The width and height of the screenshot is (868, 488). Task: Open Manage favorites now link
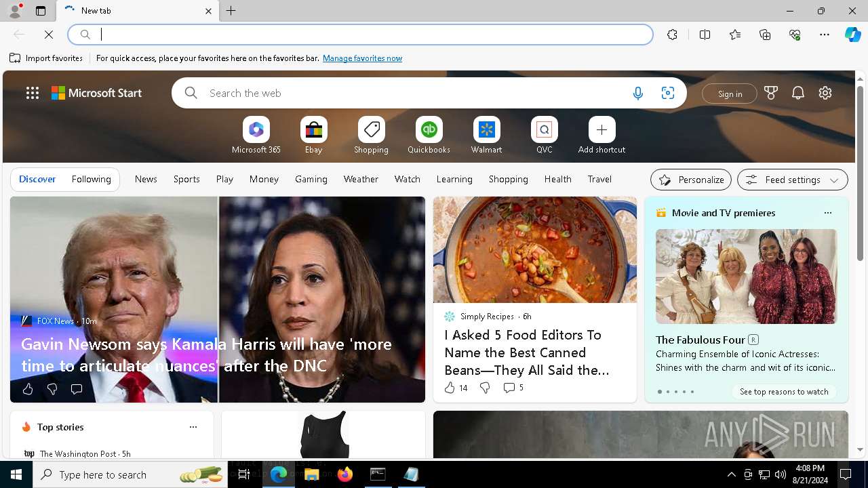(x=362, y=58)
